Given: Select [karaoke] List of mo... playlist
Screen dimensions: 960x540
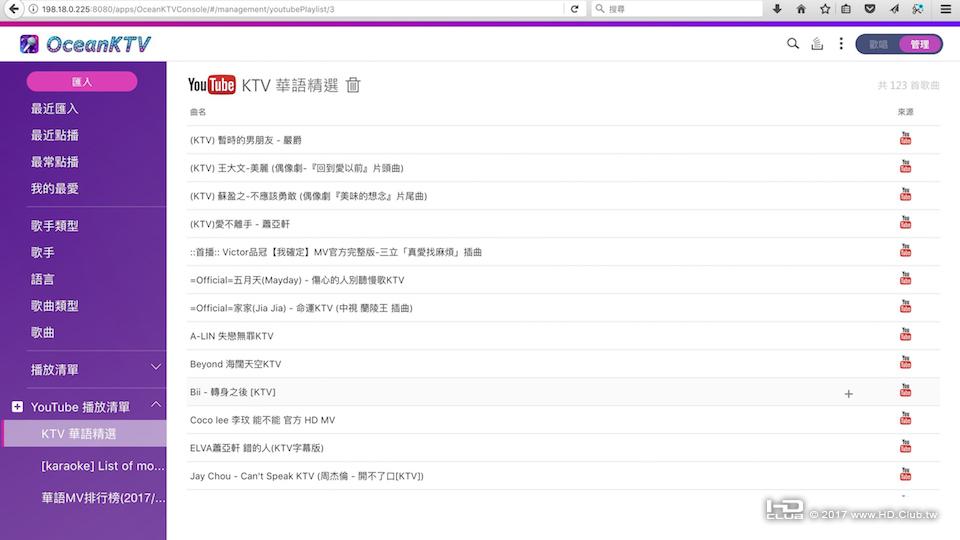Looking at the screenshot, I should pyautogui.click(x=102, y=466).
